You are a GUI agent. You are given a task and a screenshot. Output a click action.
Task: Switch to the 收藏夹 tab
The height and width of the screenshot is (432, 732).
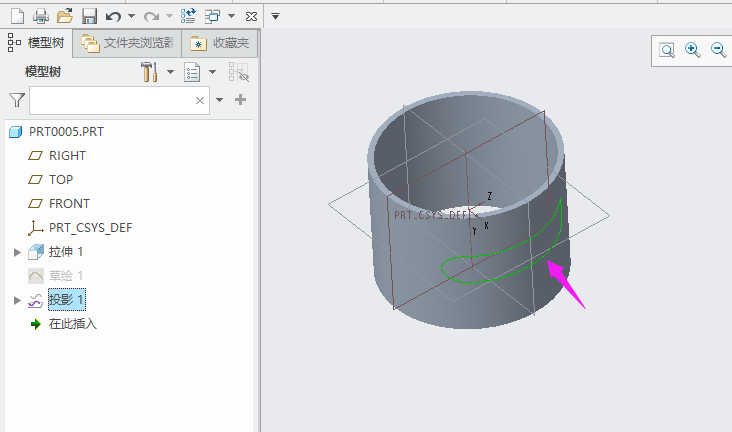[221, 44]
